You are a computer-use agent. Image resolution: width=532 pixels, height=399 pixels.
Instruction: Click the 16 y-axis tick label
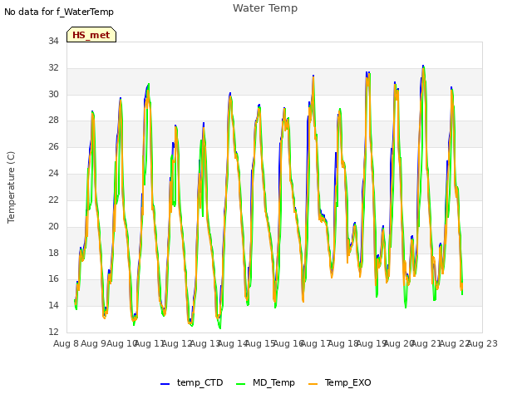(53, 278)
